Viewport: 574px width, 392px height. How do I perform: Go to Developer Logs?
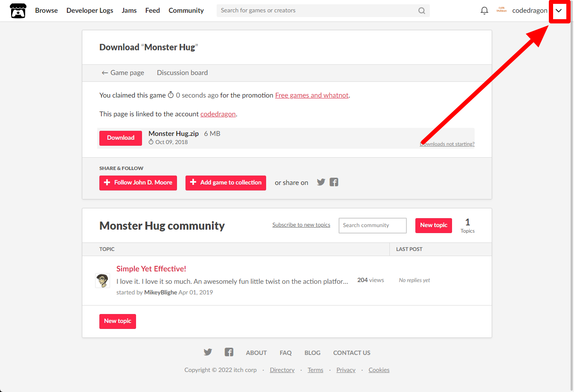click(x=90, y=11)
